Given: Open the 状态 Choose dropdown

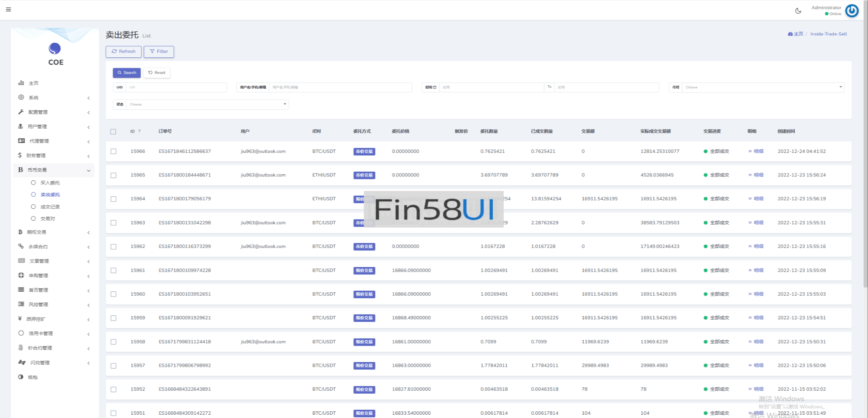Looking at the screenshot, I should tap(207, 104).
